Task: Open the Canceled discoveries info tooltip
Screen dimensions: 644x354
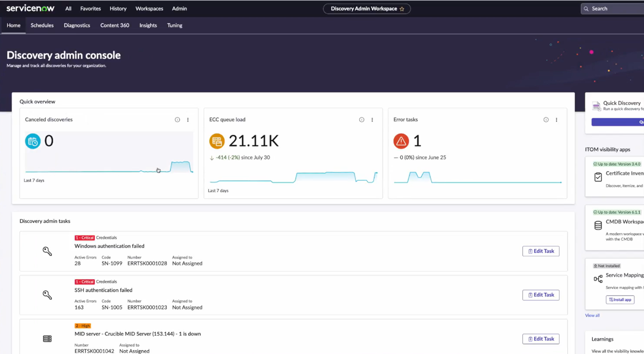Action: coord(177,119)
